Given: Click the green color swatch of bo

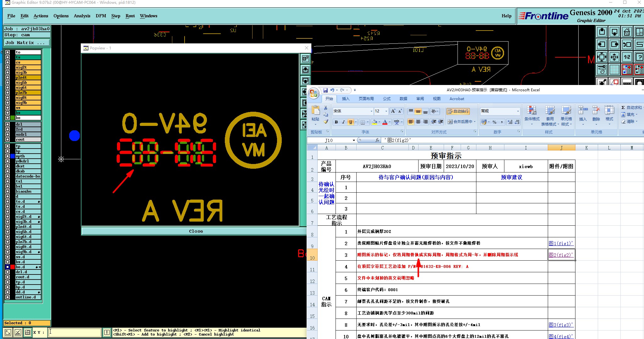Looking at the screenshot, I should click(13, 118).
